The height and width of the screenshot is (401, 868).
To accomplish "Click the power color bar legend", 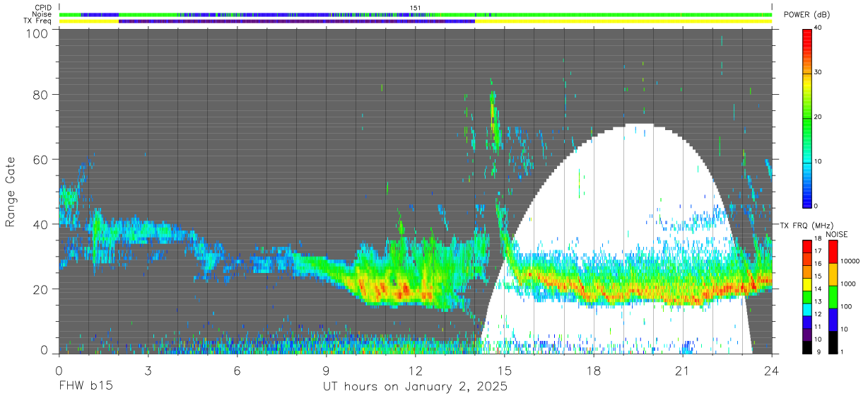I will [x=807, y=117].
